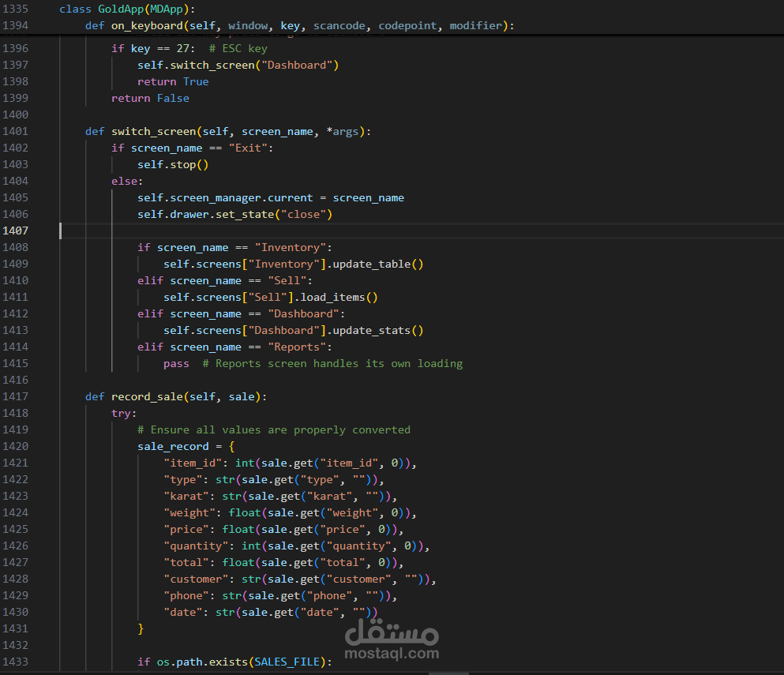Click the sale_record variable on line 1420
Viewport: 784px width, 675px height.
(x=173, y=447)
